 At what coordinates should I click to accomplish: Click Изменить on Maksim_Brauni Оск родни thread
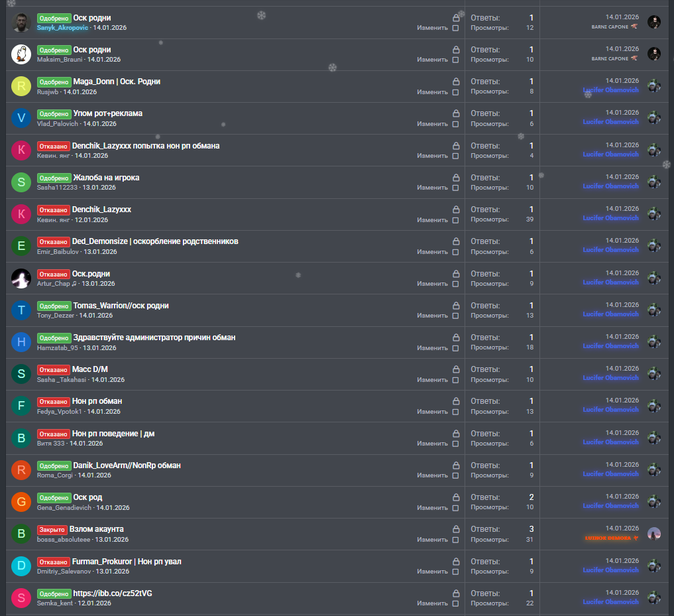coord(432,60)
